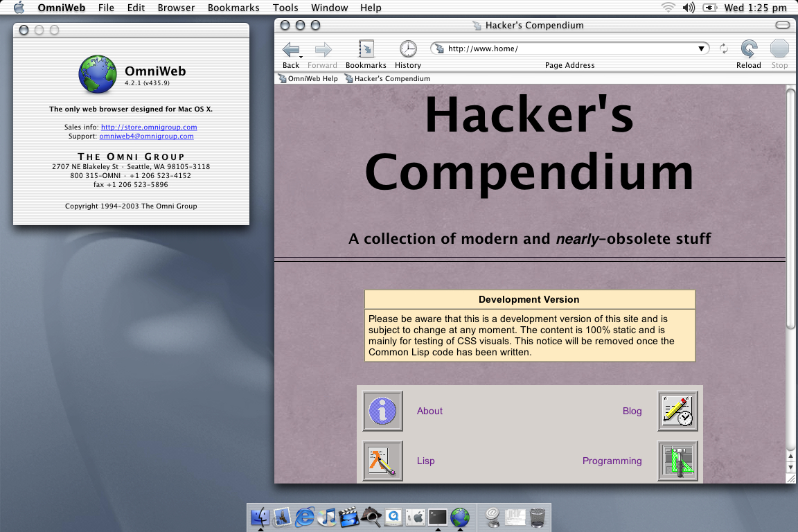
Task: Go back using the Back arrow
Action: 291,49
